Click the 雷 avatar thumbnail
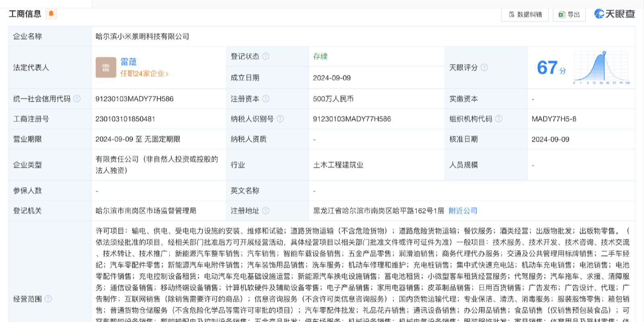The width and height of the screenshot is (644, 322). click(x=106, y=68)
